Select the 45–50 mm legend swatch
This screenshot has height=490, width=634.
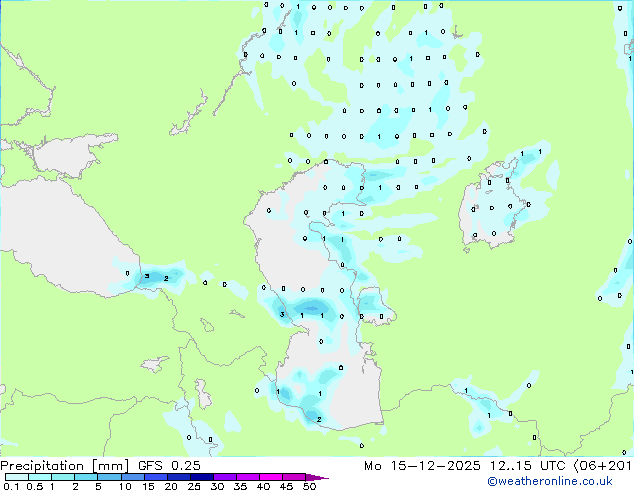(x=294, y=477)
